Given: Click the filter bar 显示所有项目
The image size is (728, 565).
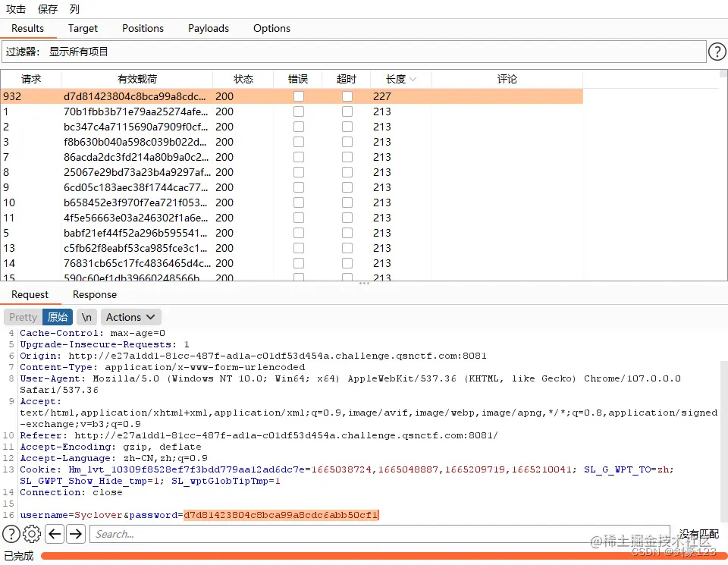Looking at the screenshot, I should (354, 52).
